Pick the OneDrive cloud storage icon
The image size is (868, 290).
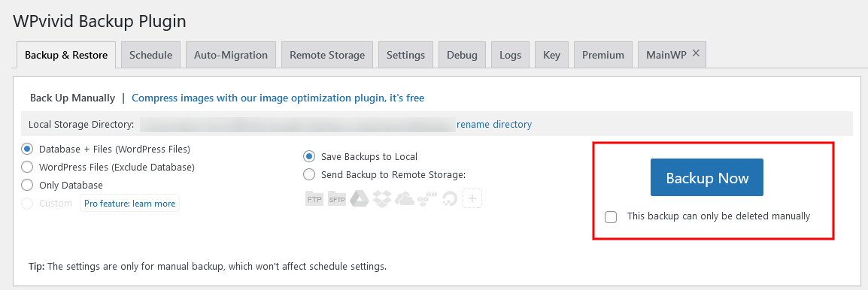pos(405,198)
